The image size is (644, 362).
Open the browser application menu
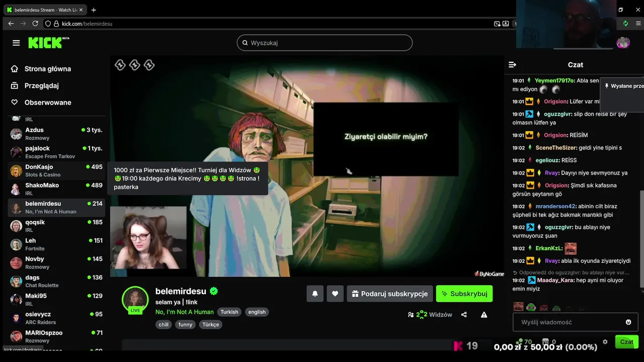pyautogui.click(x=638, y=24)
